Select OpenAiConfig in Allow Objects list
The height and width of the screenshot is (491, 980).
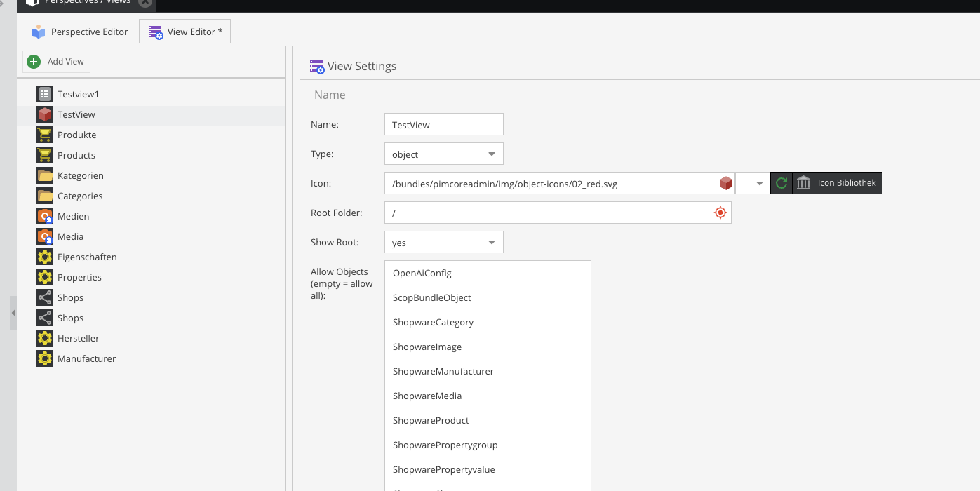[488, 273]
